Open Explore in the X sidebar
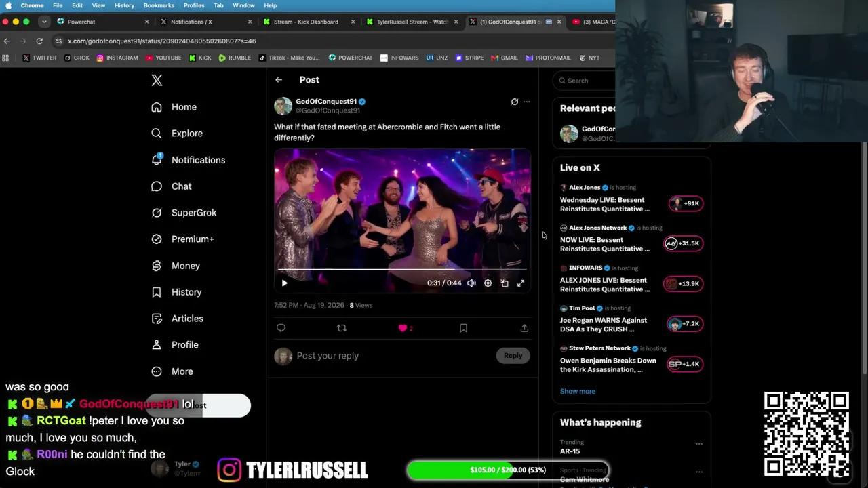Viewport: 868px width, 488px height. (177, 134)
